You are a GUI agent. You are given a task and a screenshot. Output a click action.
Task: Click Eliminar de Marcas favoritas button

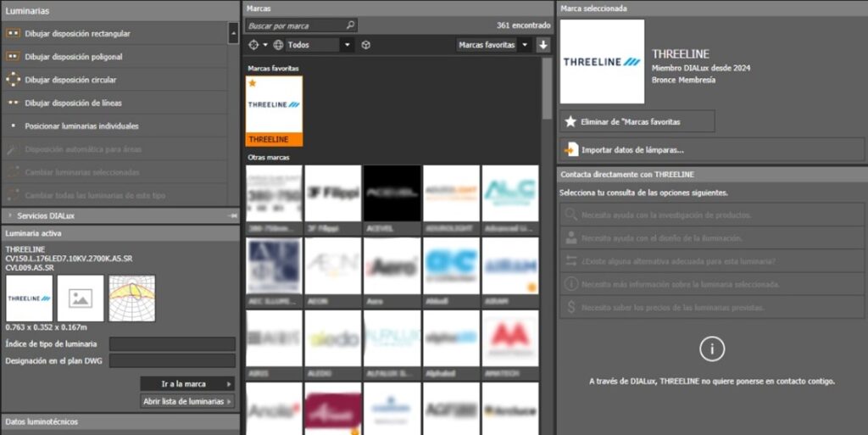click(637, 121)
